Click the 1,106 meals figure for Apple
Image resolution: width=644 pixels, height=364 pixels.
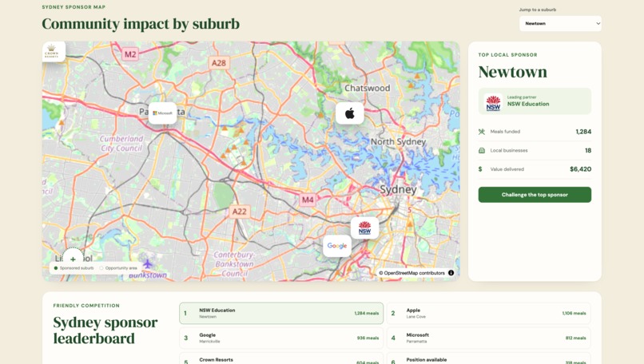[574, 314]
